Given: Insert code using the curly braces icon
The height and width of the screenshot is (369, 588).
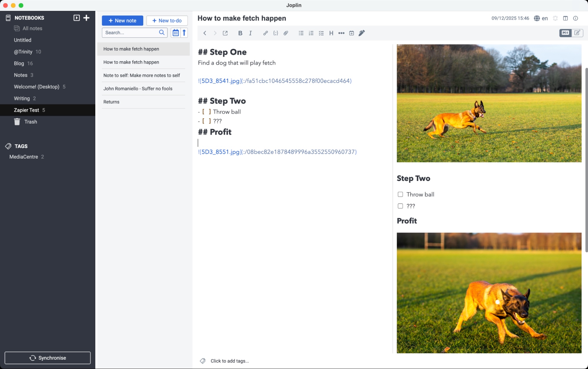Looking at the screenshot, I should (x=275, y=33).
